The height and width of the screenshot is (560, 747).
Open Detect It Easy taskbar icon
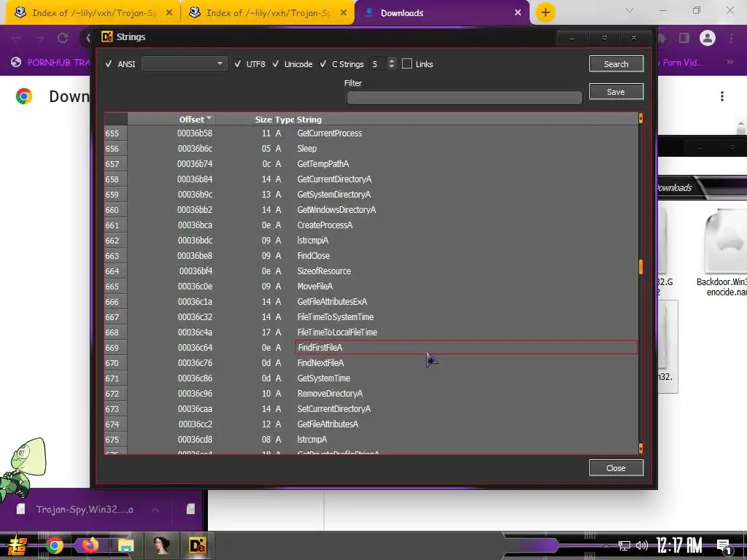coord(197,545)
